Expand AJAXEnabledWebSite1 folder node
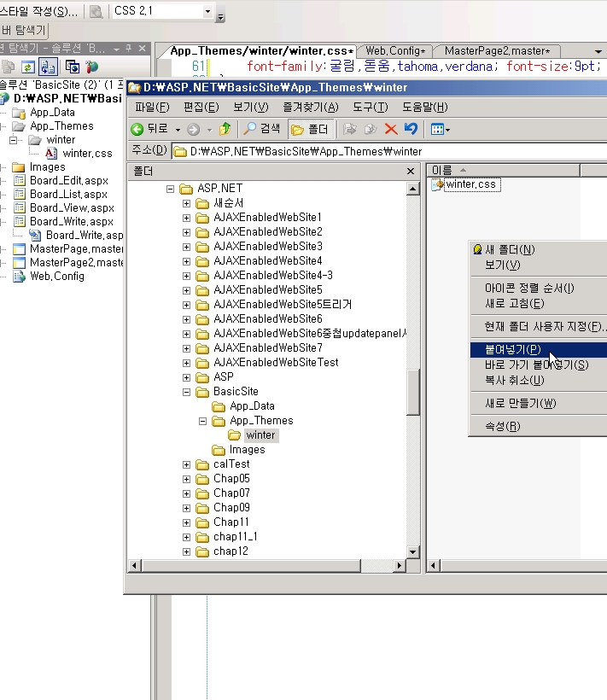This screenshot has width=607, height=700. click(x=187, y=218)
